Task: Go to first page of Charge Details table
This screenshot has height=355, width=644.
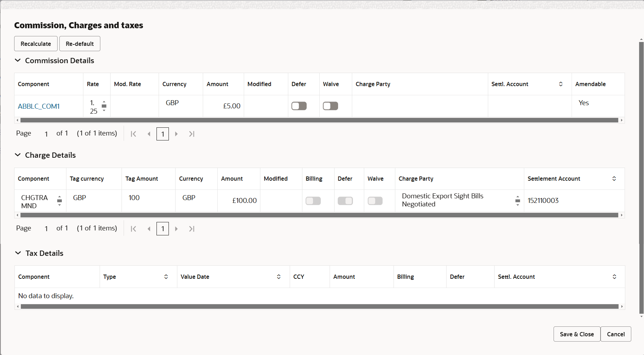Action: coord(134,228)
